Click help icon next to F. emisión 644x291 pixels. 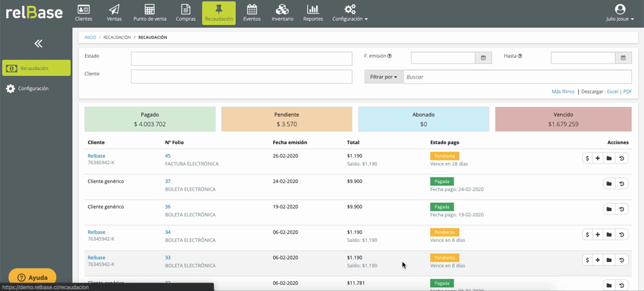pos(390,56)
